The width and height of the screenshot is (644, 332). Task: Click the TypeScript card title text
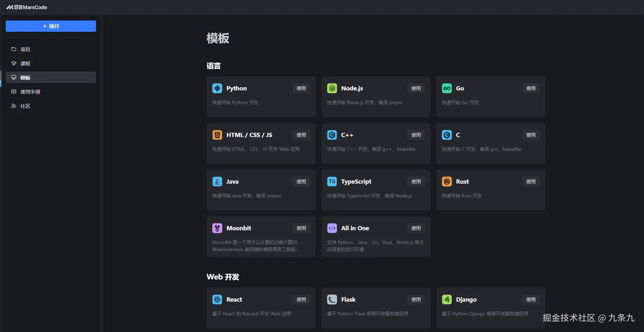pos(356,182)
